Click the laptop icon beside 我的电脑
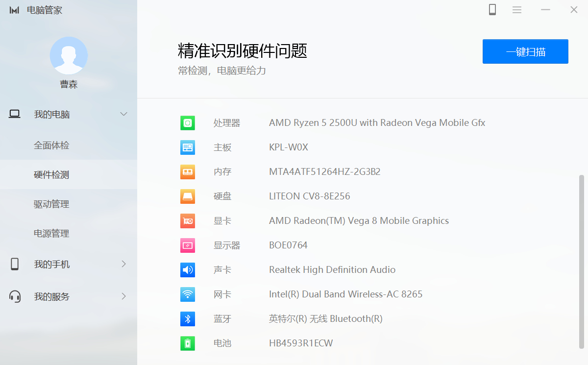The height and width of the screenshot is (365, 588). tap(15, 114)
